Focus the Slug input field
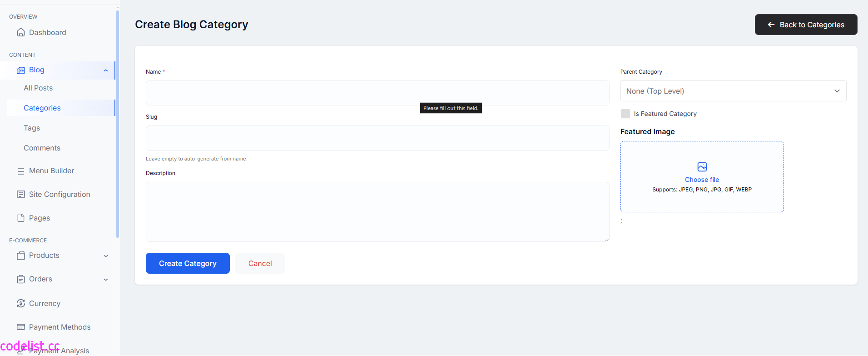This screenshot has height=356, width=868. (x=377, y=138)
